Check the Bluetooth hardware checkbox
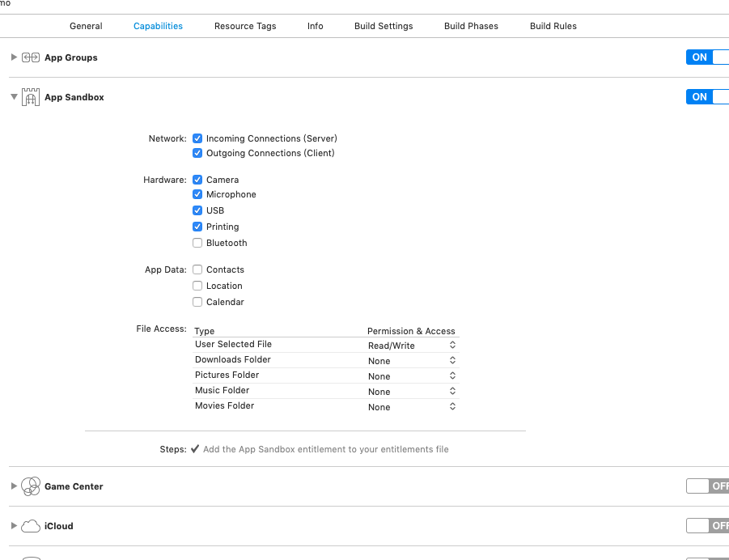The image size is (729, 560). click(197, 243)
